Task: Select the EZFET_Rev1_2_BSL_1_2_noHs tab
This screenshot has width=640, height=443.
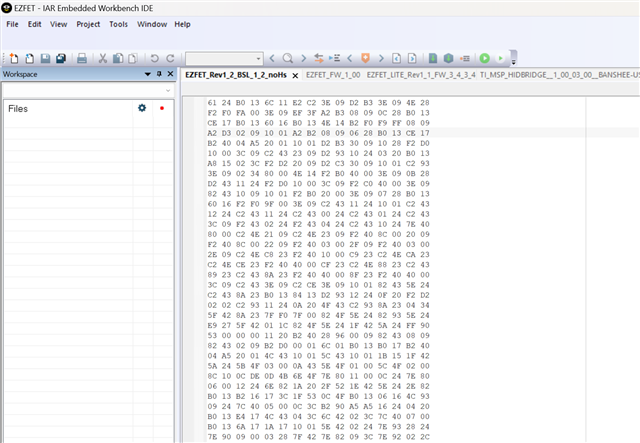Action: click(x=236, y=75)
